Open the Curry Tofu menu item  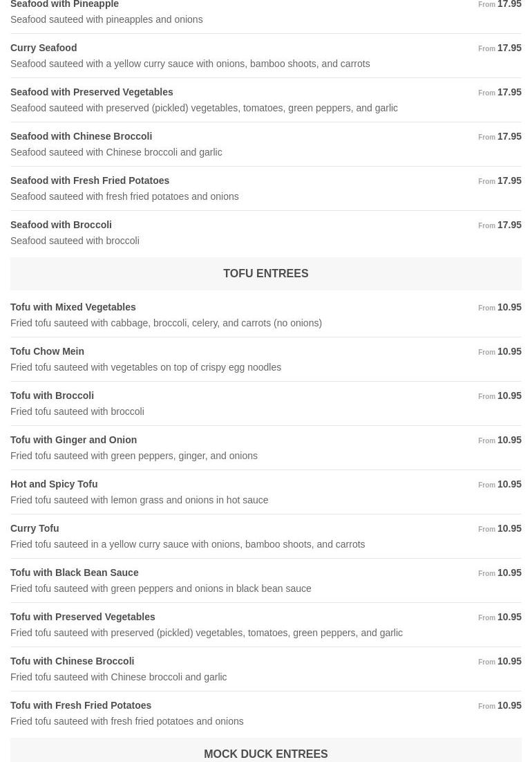[x=35, y=528]
